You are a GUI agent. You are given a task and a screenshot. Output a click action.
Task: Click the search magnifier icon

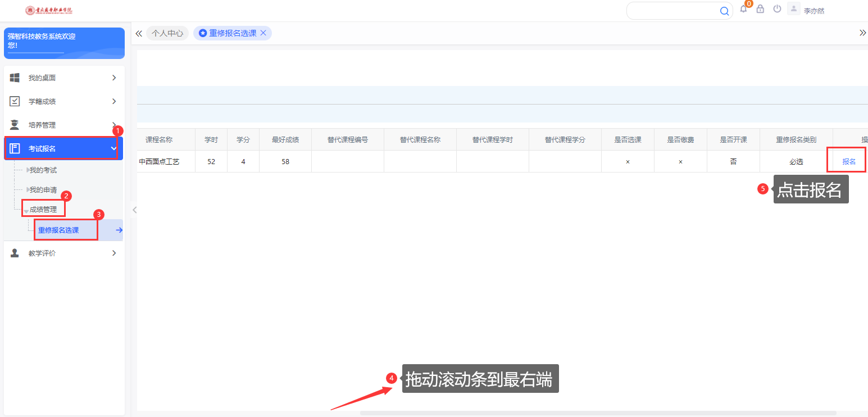coord(724,11)
